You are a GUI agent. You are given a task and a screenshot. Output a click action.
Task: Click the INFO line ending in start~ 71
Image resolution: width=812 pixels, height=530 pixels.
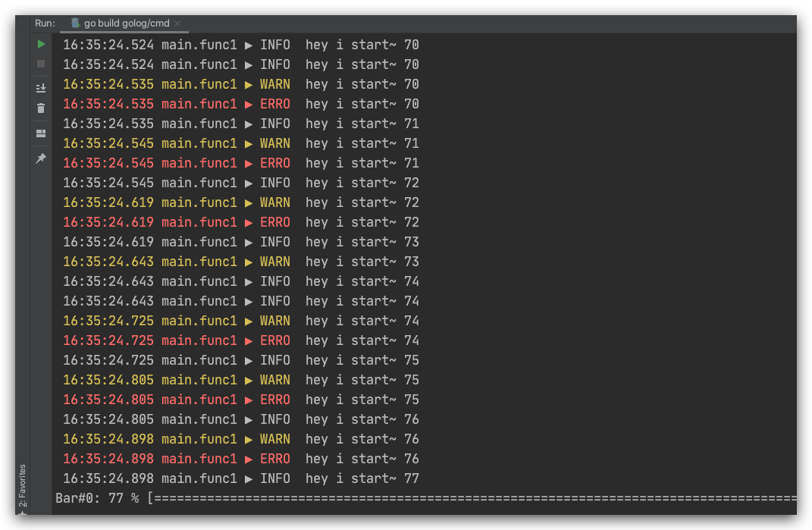pos(241,124)
